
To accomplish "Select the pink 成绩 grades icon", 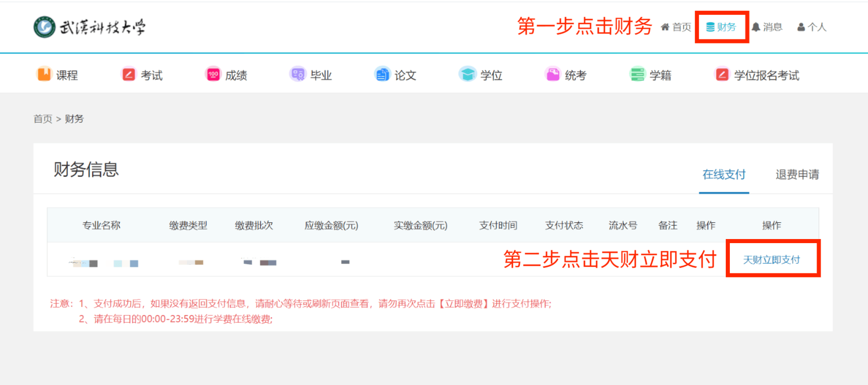I will [213, 74].
